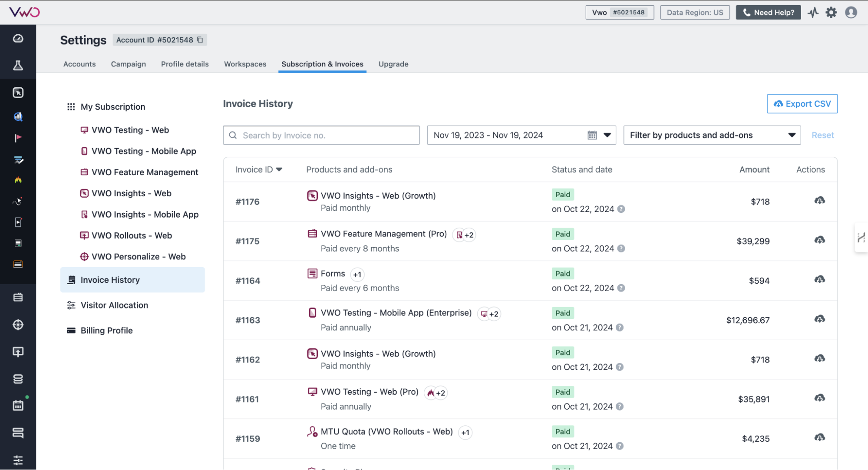Open VWO Insights - Web subscription
Screen dimensions: 868x470
[x=131, y=193]
